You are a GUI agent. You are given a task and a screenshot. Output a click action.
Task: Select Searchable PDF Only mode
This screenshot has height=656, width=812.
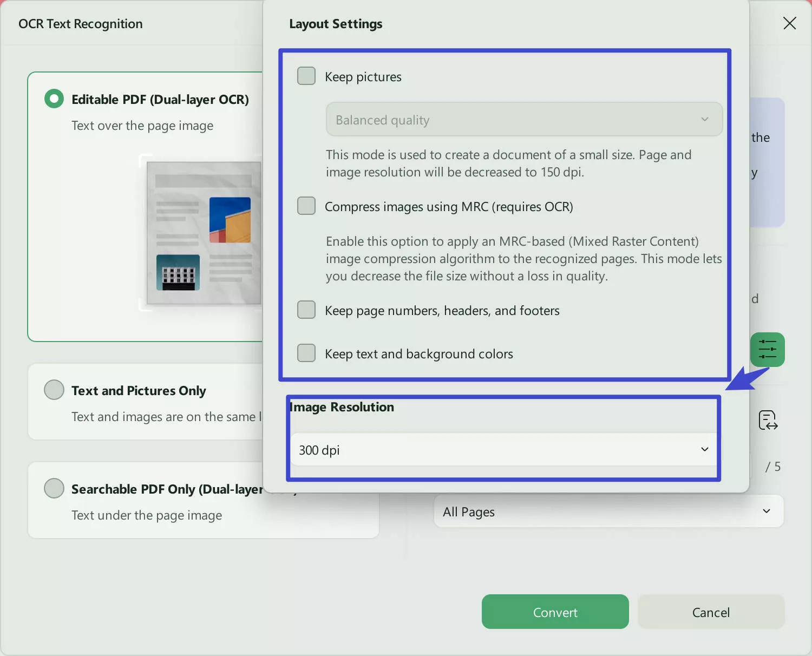54,488
